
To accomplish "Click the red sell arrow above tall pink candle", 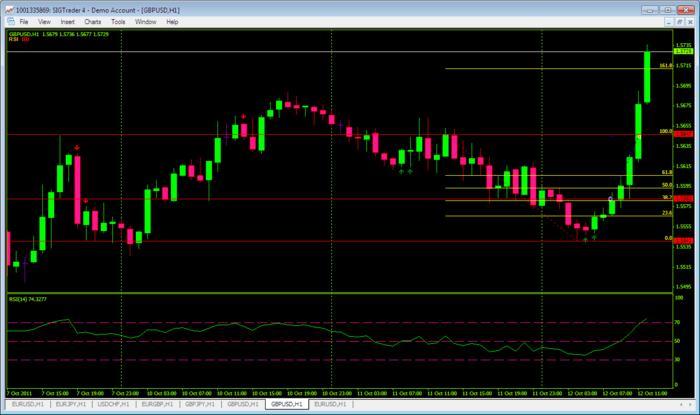I will point(77,148).
